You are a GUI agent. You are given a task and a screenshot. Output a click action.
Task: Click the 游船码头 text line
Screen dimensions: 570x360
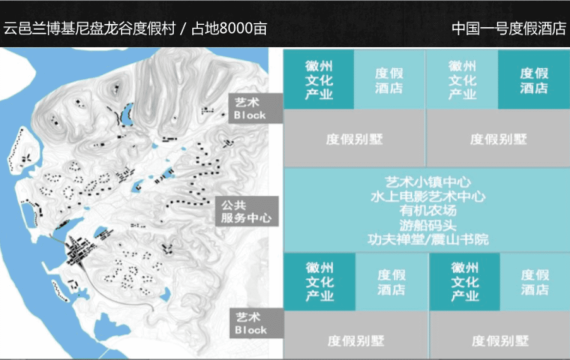coord(428,225)
